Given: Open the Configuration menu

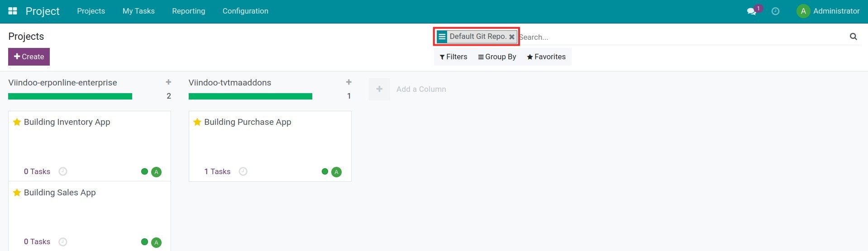Looking at the screenshot, I should click(245, 11).
